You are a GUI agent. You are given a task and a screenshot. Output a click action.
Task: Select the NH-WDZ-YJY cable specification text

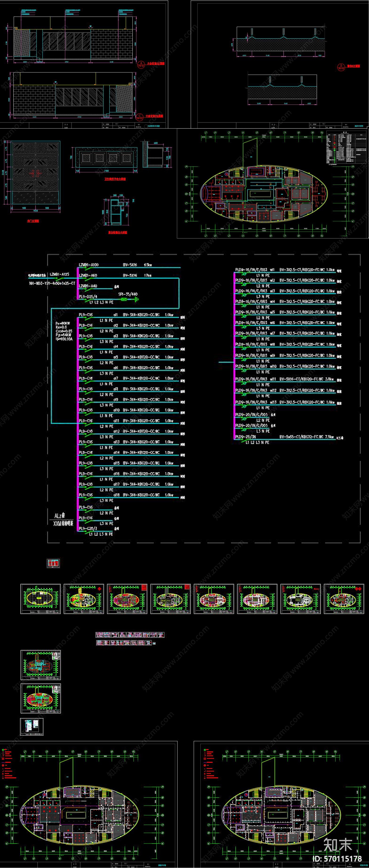[x=52, y=283]
